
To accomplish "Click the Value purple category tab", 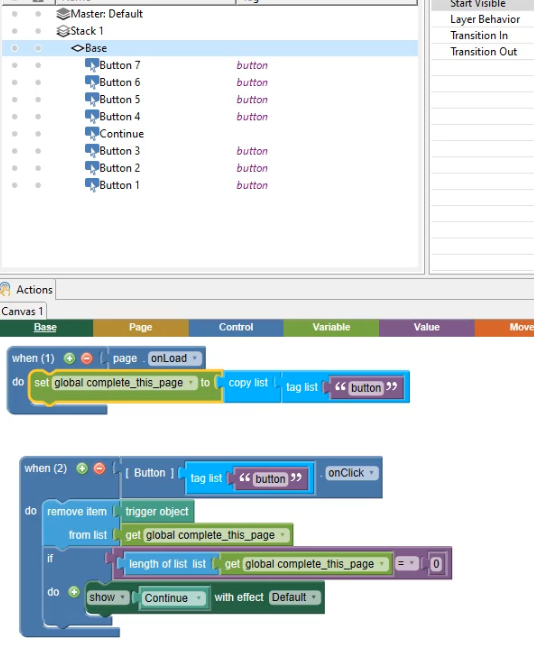I will 426,328.
